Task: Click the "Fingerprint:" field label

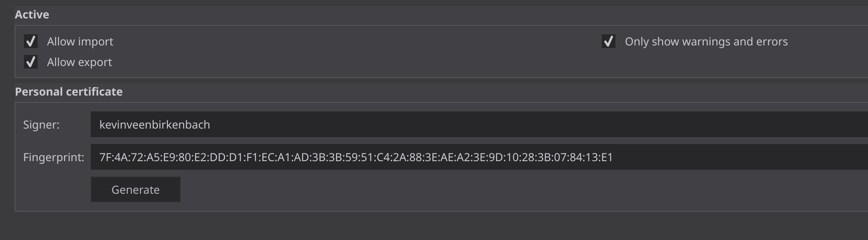Action: 54,157
